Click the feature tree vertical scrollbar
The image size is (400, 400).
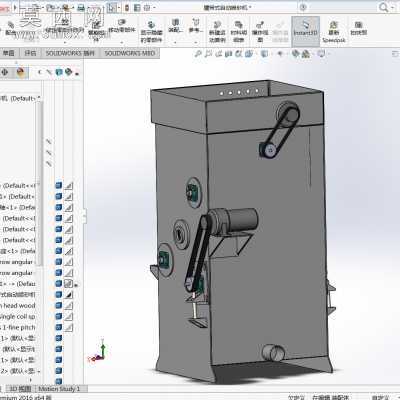pyautogui.click(x=40, y=183)
